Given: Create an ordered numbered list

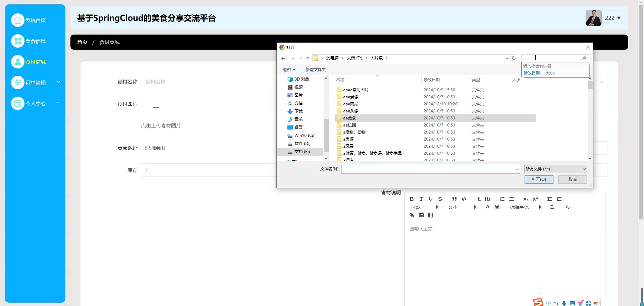Looking at the screenshot, I should [x=502, y=199].
